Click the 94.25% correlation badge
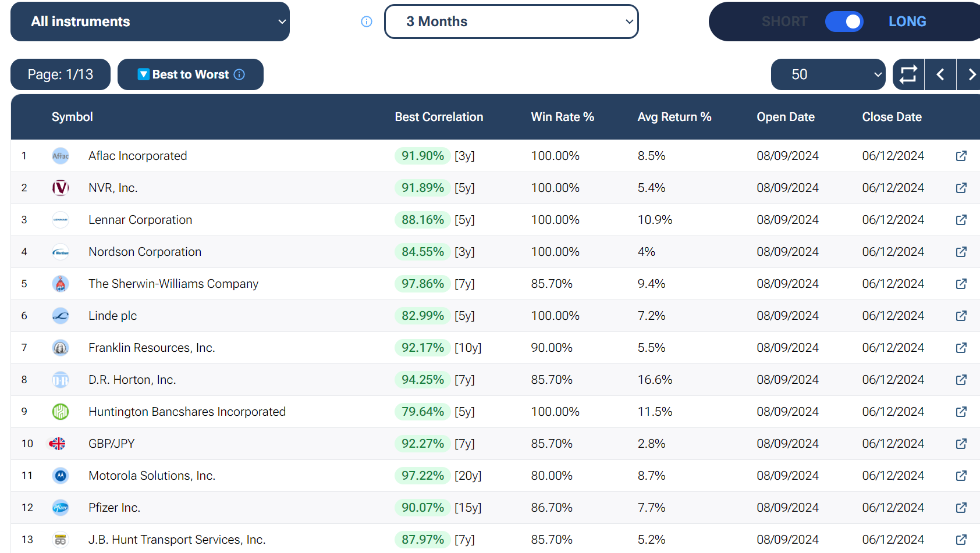Image resolution: width=980 pixels, height=553 pixels. 422,380
